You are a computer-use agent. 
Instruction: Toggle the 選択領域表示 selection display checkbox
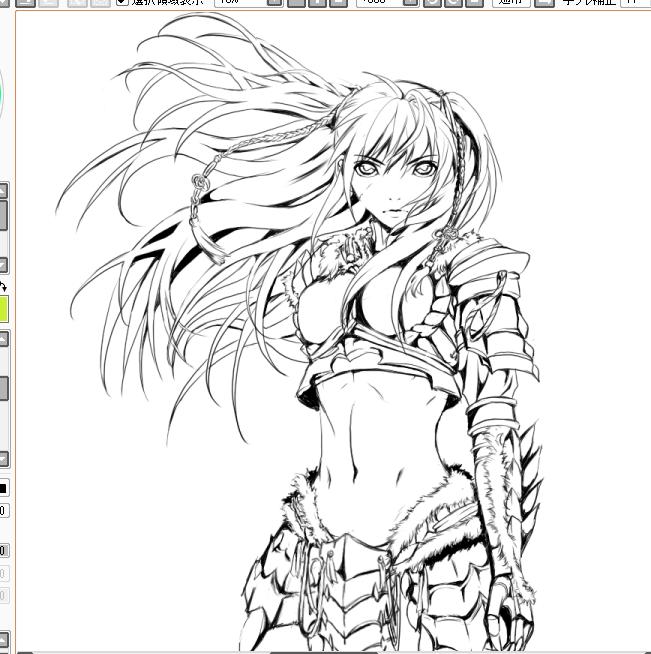point(122,2)
